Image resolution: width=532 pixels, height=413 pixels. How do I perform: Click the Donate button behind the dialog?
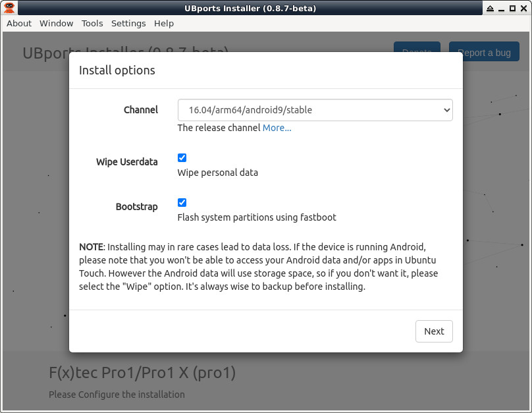(417, 47)
